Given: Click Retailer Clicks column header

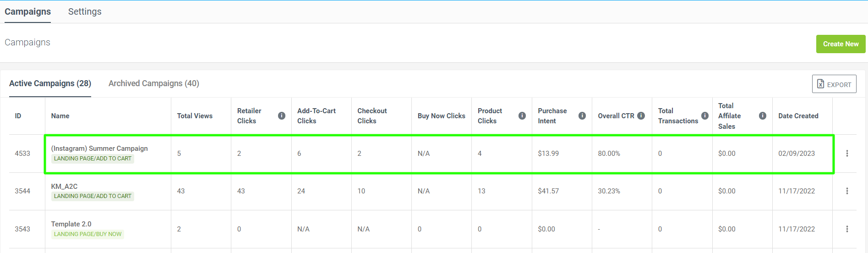Looking at the screenshot, I should 249,116.
